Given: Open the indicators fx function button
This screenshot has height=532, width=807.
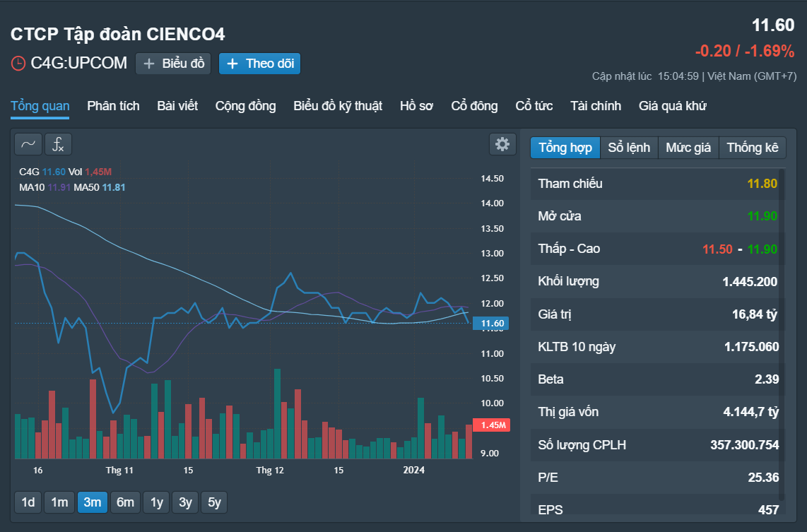Looking at the screenshot, I should click(x=58, y=144).
